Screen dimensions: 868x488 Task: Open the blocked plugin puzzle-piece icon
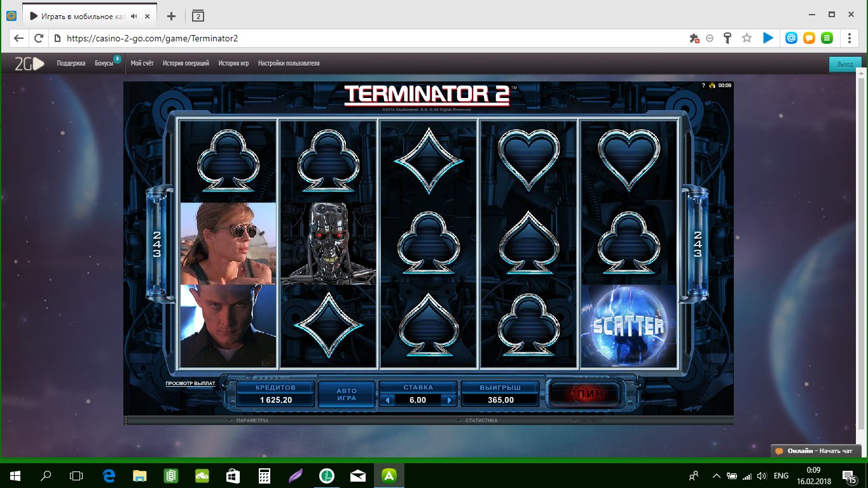(x=694, y=38)
